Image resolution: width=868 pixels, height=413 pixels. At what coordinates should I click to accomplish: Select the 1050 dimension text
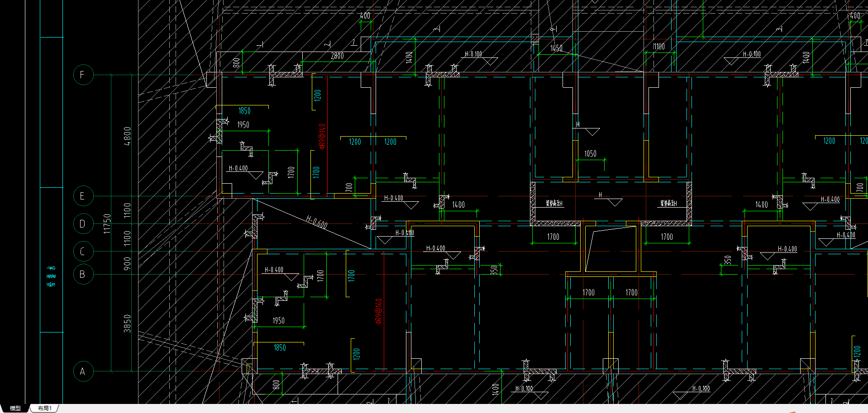click(590, 154)
